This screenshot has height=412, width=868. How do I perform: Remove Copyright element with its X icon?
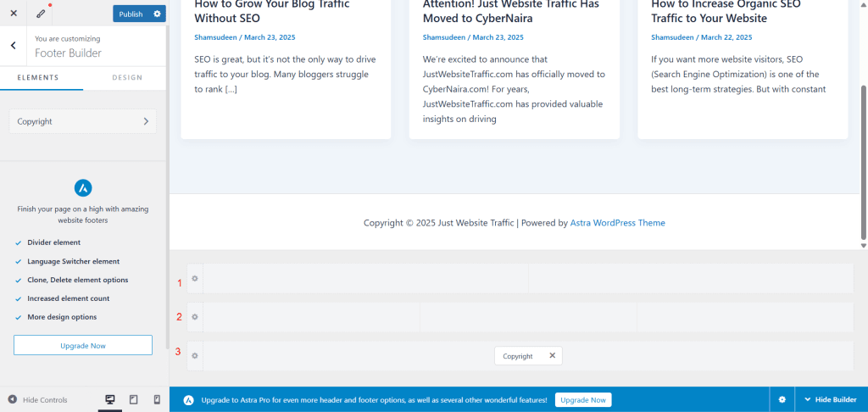point(552,356)
